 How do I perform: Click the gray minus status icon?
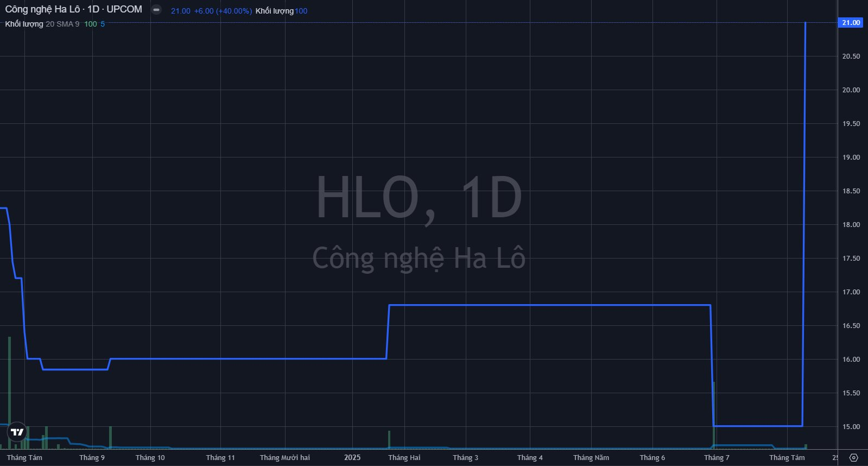point(156,10)
